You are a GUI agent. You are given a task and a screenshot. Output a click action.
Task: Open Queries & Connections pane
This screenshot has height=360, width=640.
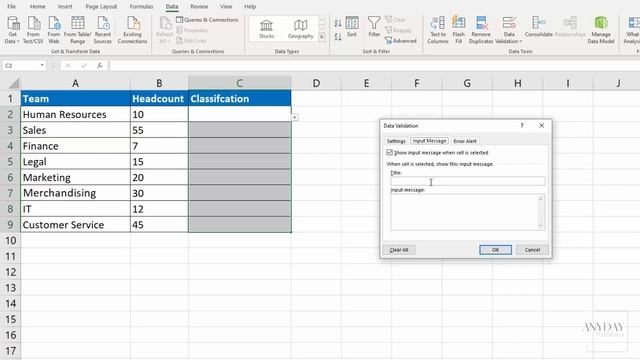point(207,20)
